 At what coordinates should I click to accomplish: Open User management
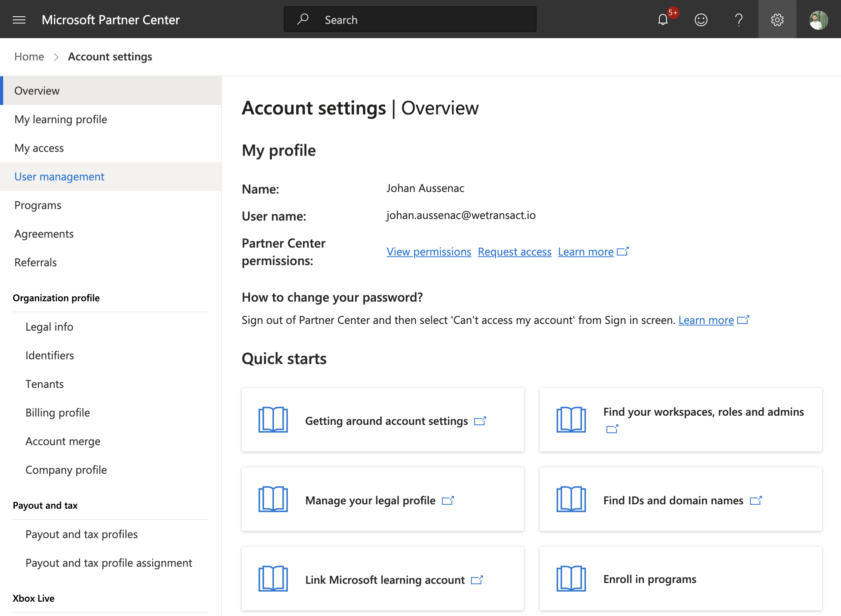coord(110,176)
